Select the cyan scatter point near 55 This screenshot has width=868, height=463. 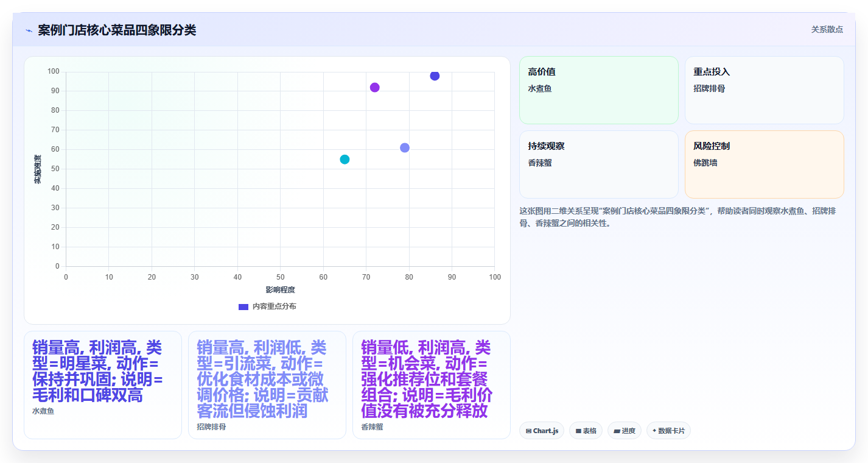(345, 159)
